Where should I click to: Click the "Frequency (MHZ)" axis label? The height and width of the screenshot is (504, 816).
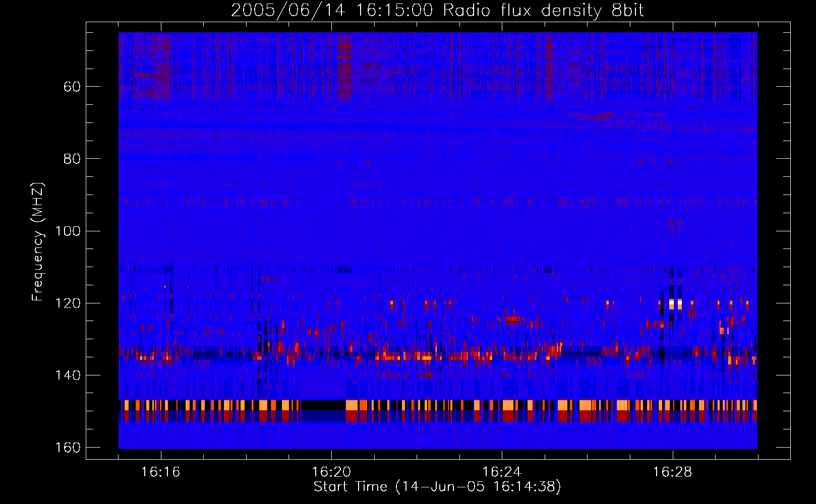click(38, 242)
